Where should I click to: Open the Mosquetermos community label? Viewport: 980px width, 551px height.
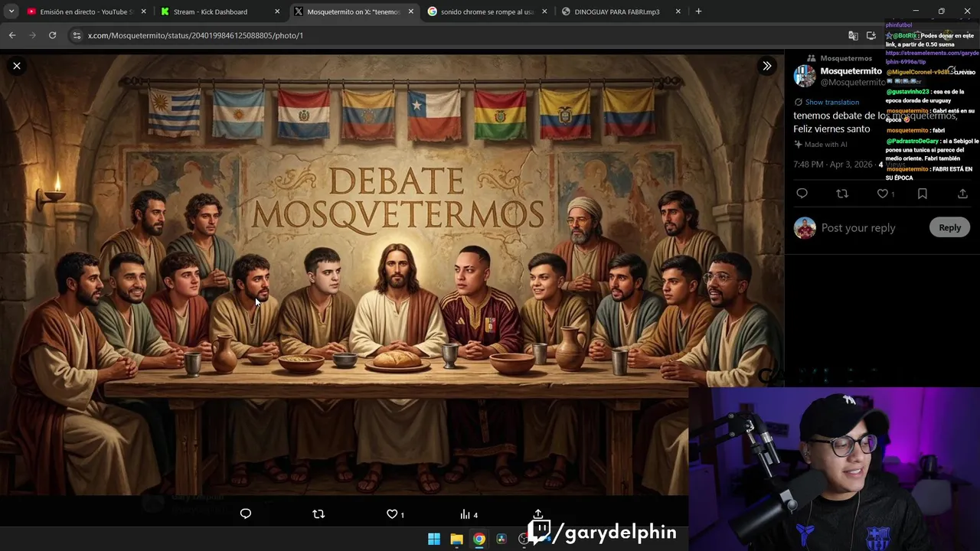(x=845, y=58)
